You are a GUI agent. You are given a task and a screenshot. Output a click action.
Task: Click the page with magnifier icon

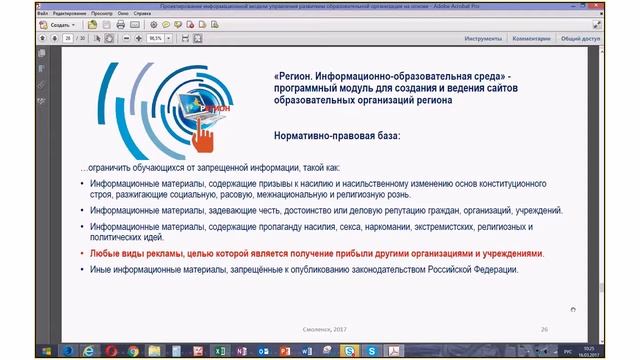[x=215, y=25]
